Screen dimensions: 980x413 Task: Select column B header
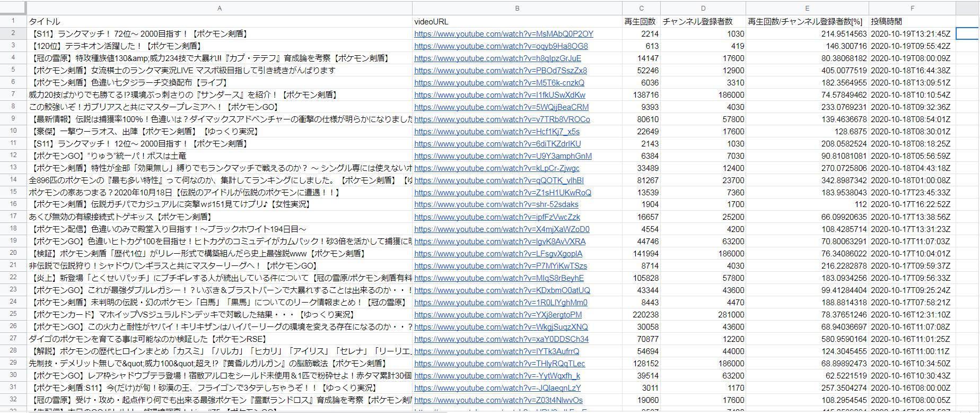tap(517, 8)
